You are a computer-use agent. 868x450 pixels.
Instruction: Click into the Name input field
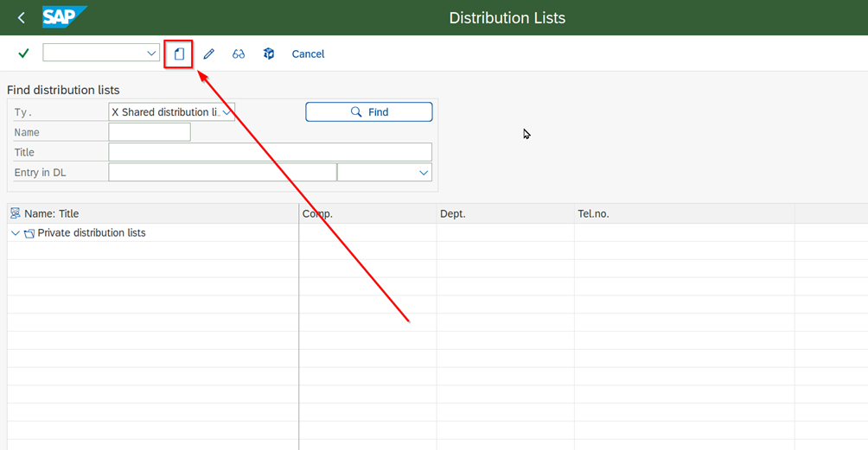pos(149,132)
